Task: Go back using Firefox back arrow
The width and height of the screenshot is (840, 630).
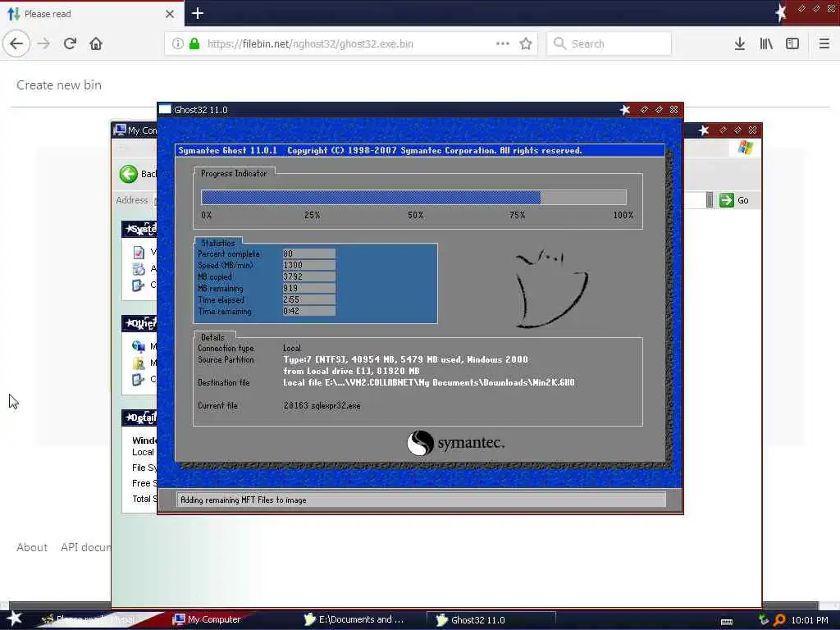Action: (x=16, y=43)
